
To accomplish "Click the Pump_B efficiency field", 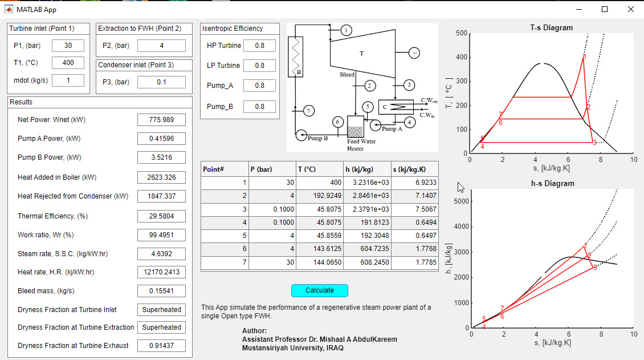I will click(x=259, y=107).
